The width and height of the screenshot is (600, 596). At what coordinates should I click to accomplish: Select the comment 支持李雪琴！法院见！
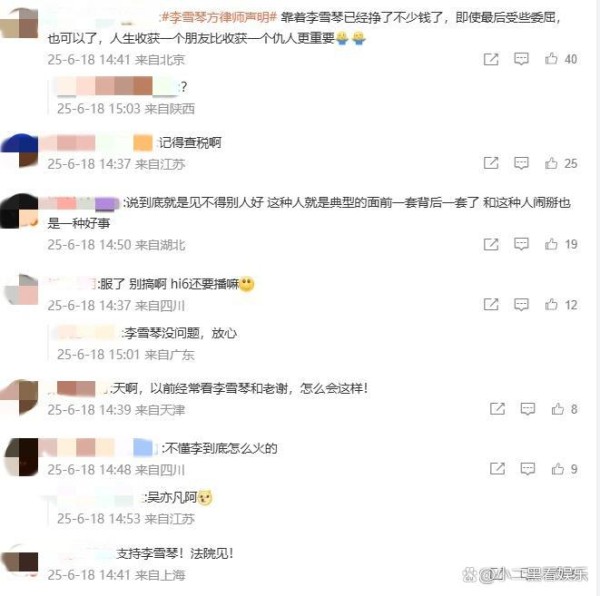174,553
